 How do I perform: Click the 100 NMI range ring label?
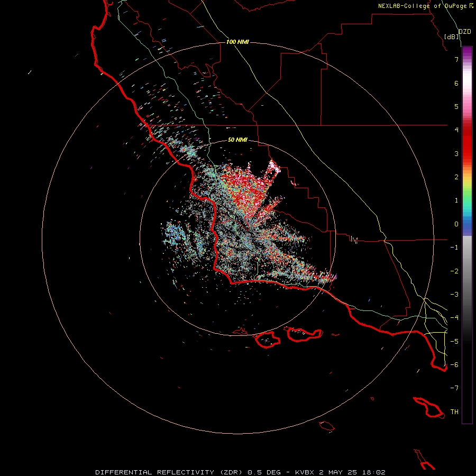tap(237, 42)
